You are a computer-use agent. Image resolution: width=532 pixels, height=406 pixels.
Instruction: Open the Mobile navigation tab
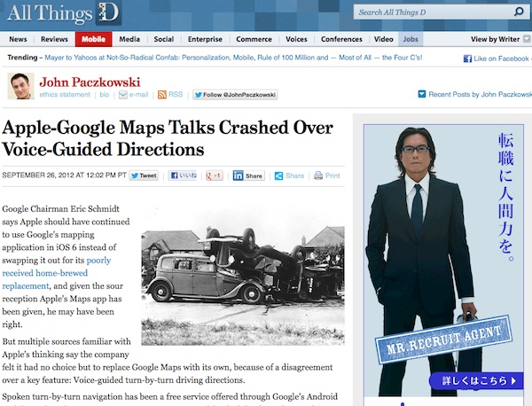click(x=93, y=39)
